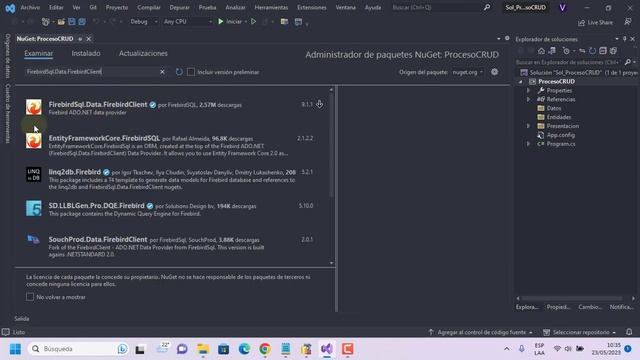Open the Origen del paquete nuget.org dropdown
The image size is (640, 360).
click(x=467, y=72)
